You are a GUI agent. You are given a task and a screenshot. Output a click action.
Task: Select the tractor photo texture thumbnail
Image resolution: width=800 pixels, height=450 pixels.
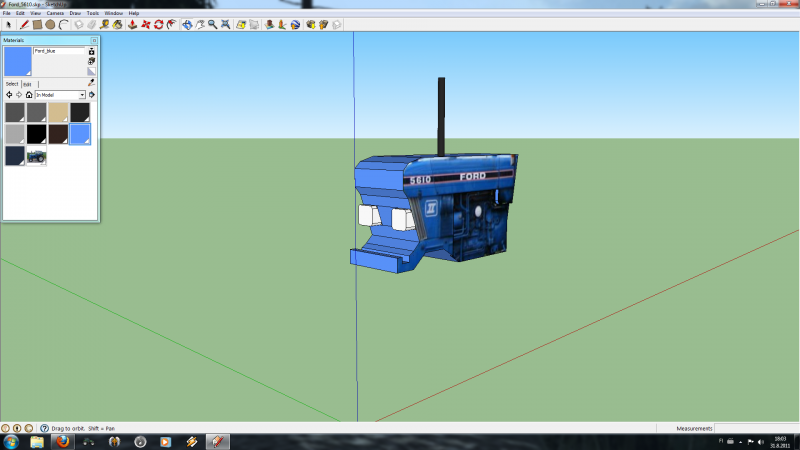click(x=37, y=156)
